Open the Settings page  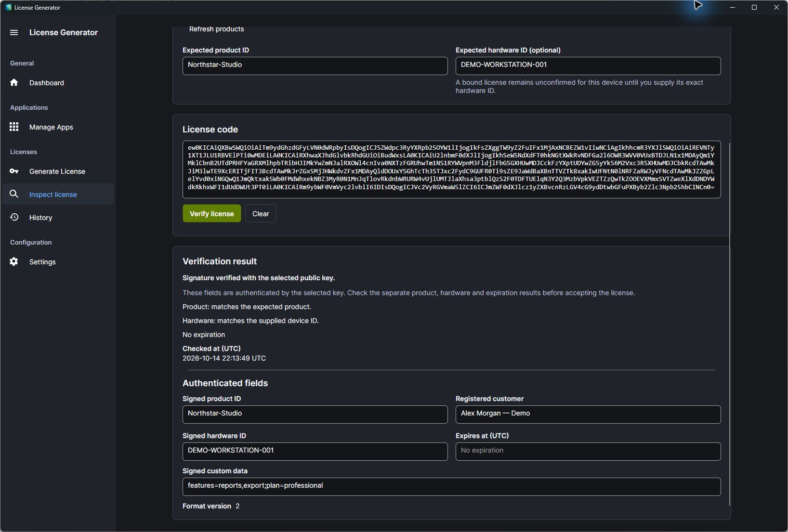[58, 262]
